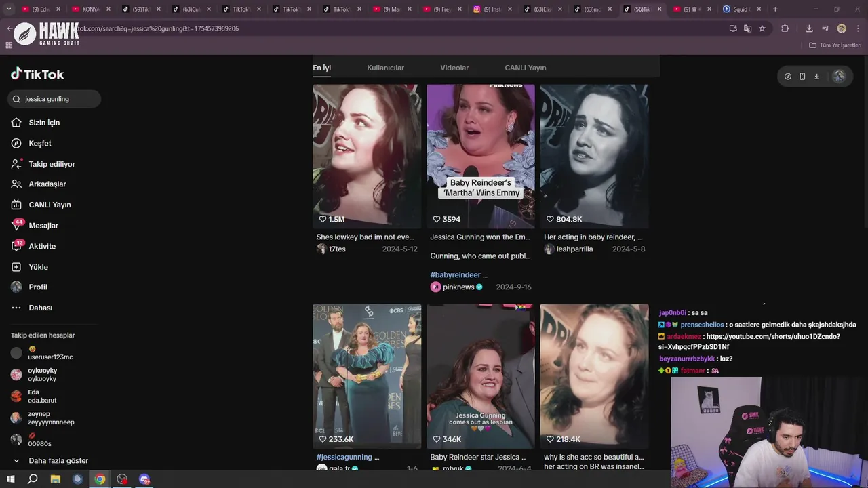Open Aktivite icon with 12 badge
Screen dimensions: 868x488
point(16,246)
